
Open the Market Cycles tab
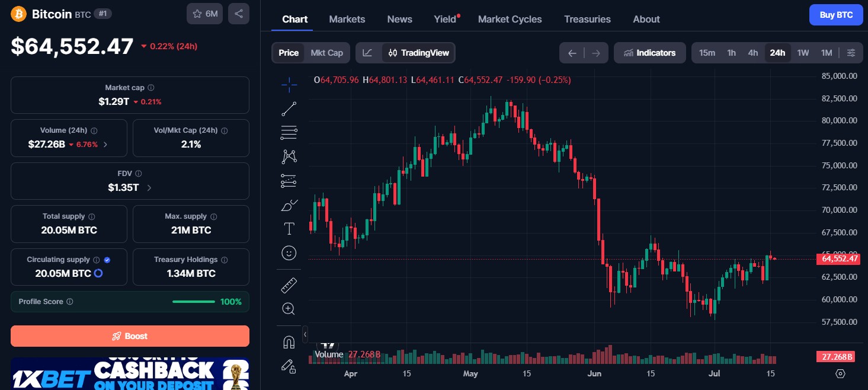pos(510,19)
